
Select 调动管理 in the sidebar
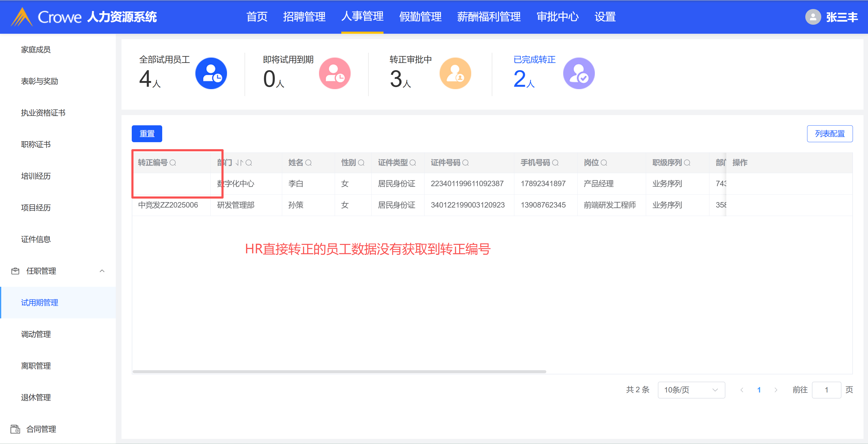tap(36, 334)
